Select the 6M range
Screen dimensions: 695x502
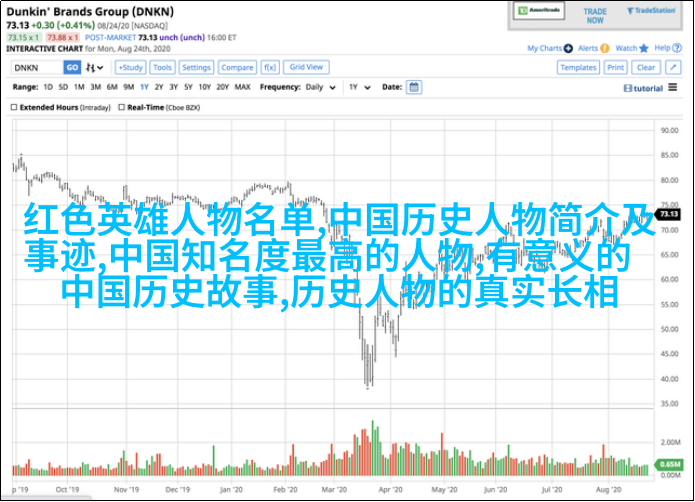[112, 87]
